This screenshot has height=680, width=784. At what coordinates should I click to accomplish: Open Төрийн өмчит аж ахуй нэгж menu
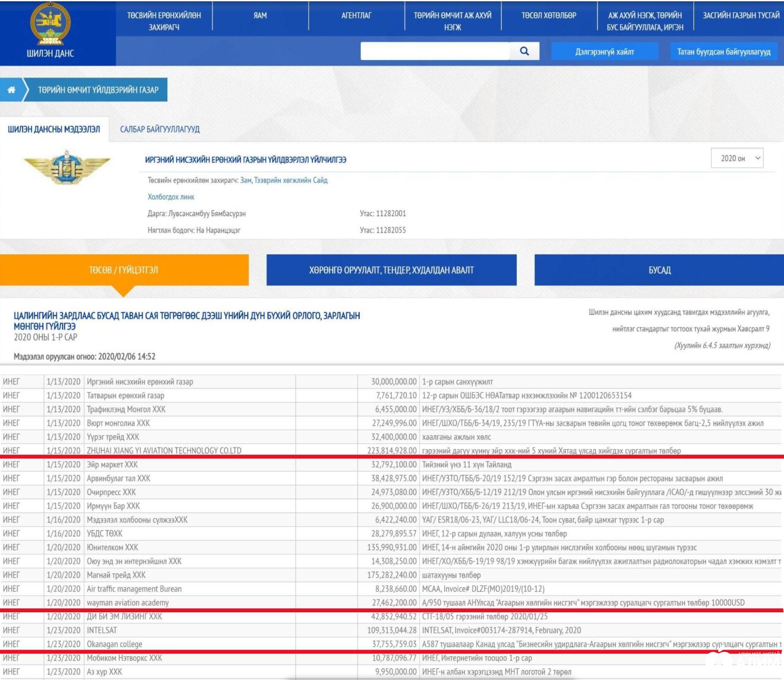pos(452,21)
